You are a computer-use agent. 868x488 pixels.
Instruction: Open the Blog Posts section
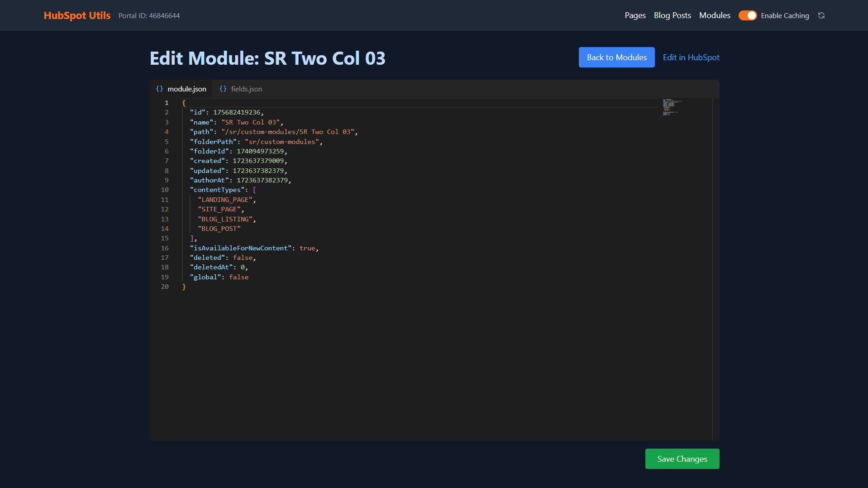(x=672, y=15)
